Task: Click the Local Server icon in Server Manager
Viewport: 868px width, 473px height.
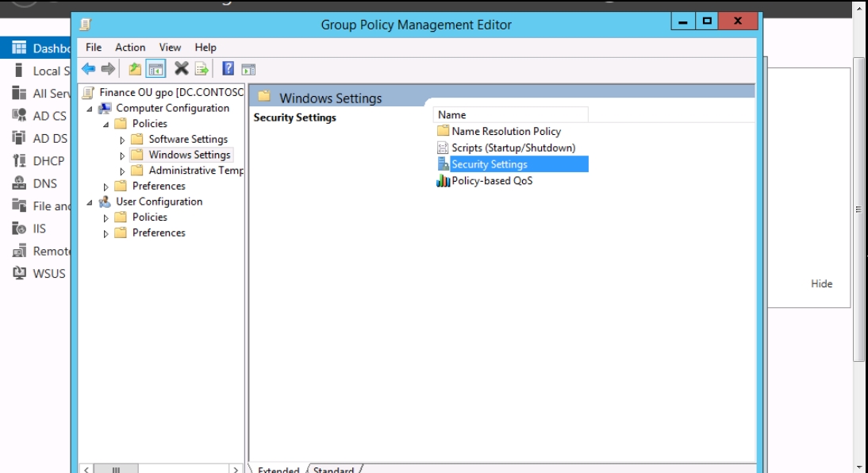Action: click(x=19, y=71)
